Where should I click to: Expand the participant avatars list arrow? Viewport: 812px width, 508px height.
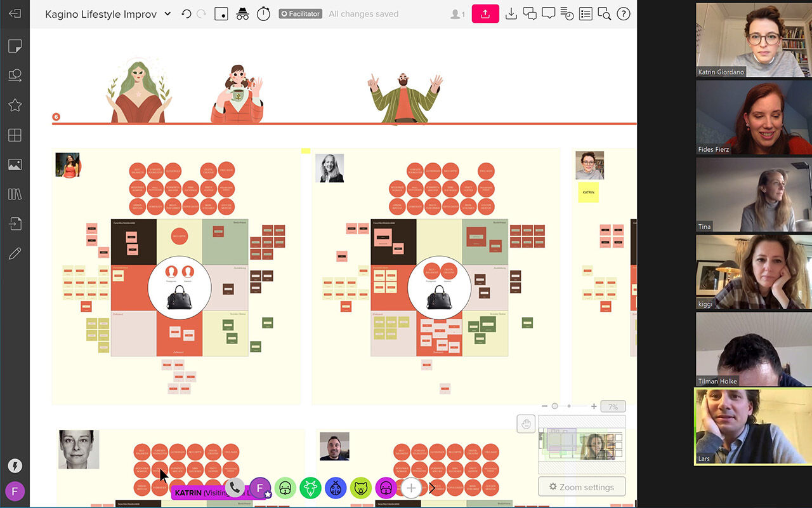pyautogui.click(x=433, y=488)
